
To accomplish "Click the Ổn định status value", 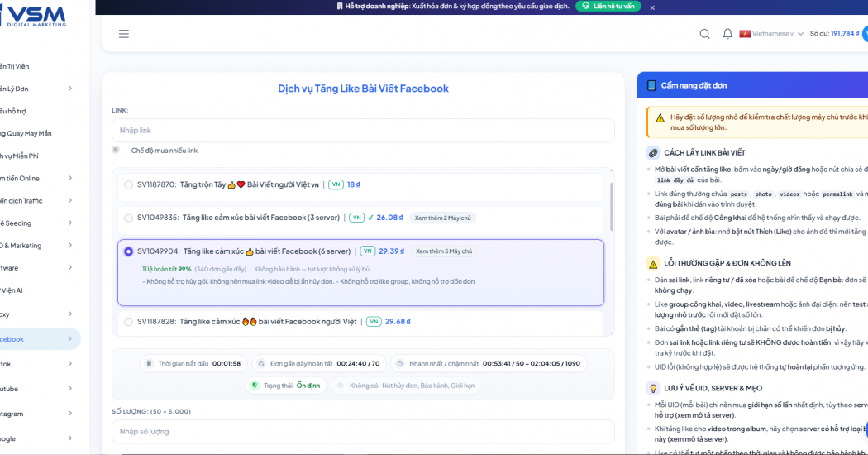I will (x=308, y=386).
